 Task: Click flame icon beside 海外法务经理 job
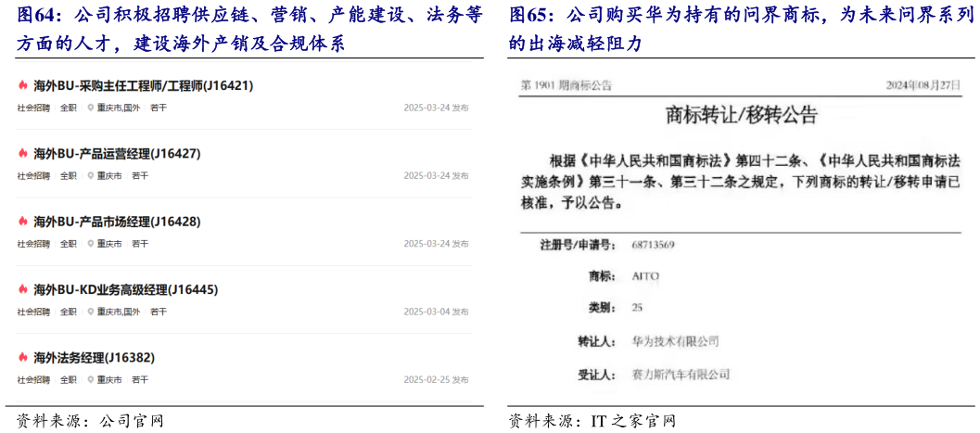coord(23,358)
